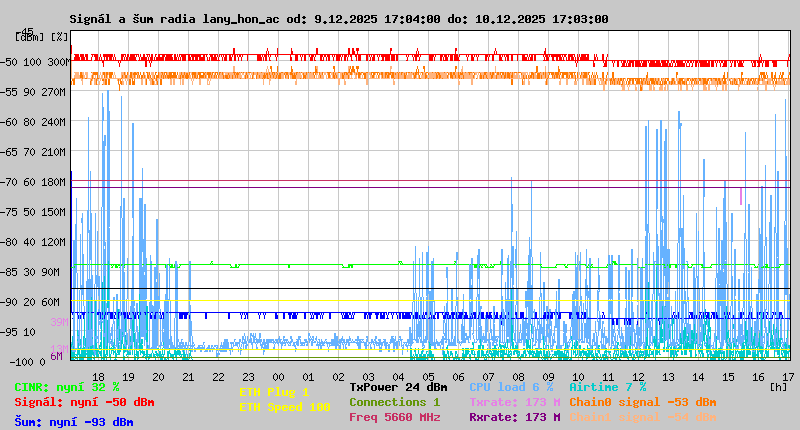
Task: Click the 'ETH Speed 100' legend label
Action: click(285, 407)
